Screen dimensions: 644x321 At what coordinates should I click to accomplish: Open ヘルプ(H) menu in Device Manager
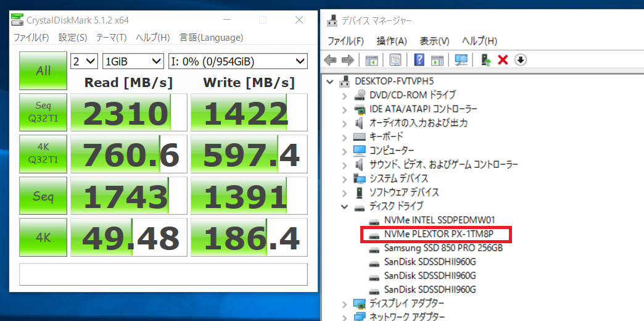(x=479, y=41)
